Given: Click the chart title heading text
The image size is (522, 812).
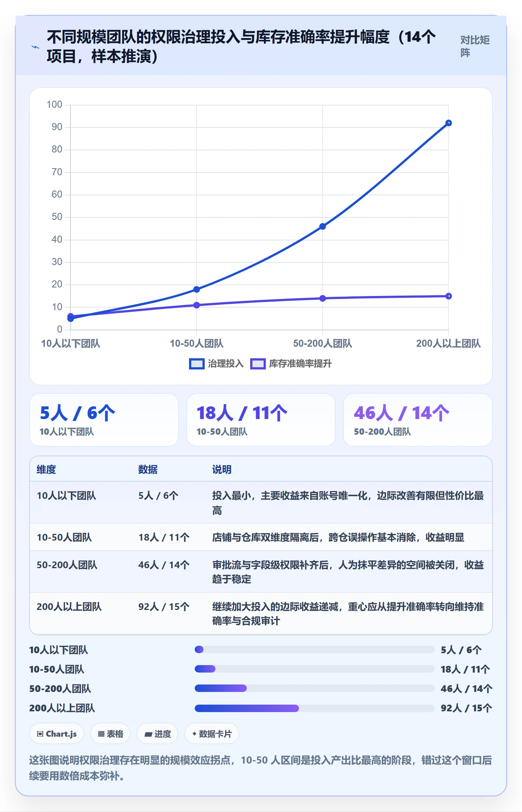Looking at the screenshot, I should (x=241, y=47).
